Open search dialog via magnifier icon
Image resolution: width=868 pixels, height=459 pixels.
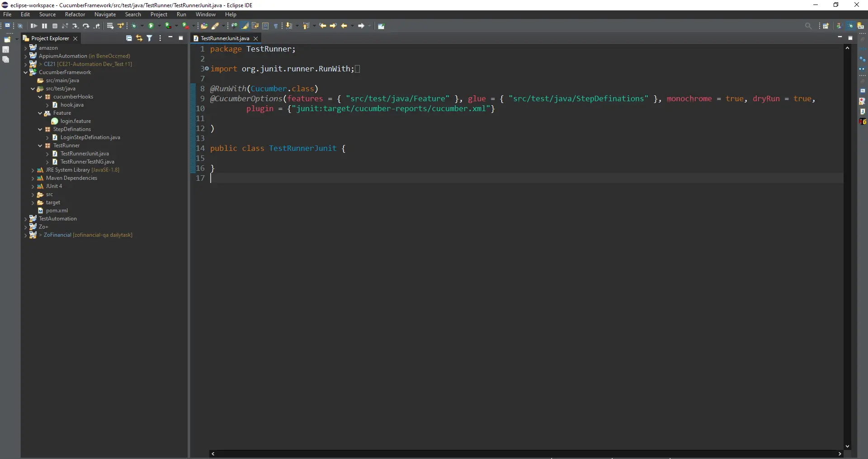click(809, 26)
